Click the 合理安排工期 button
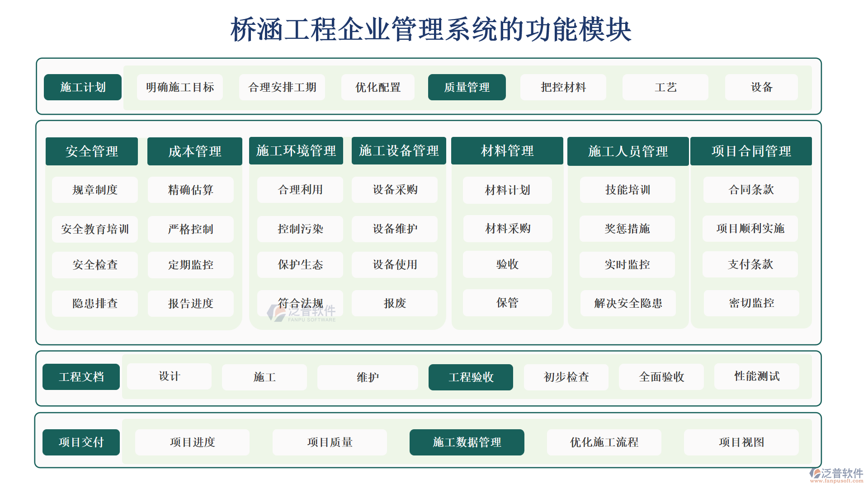Image resolution: width=868 pixels, height=488 pixels. pyautogui.click(x=282, y=87)
